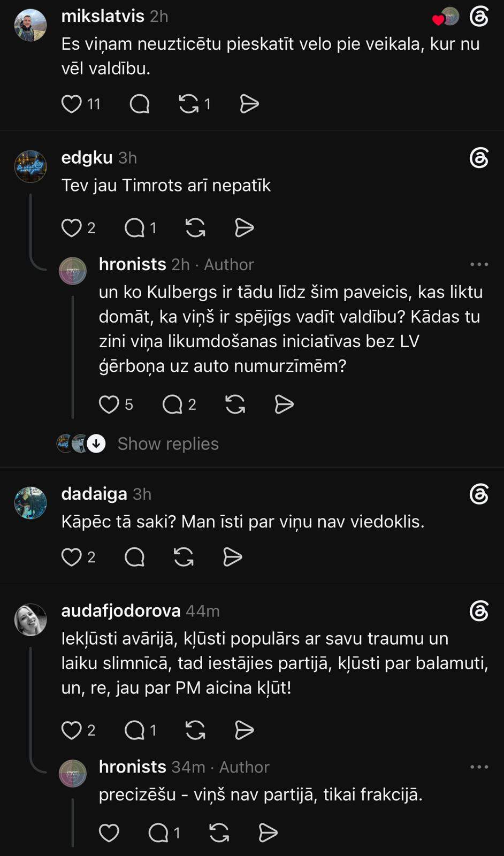Open Threads icon beside audafjodorova's post

479,610
